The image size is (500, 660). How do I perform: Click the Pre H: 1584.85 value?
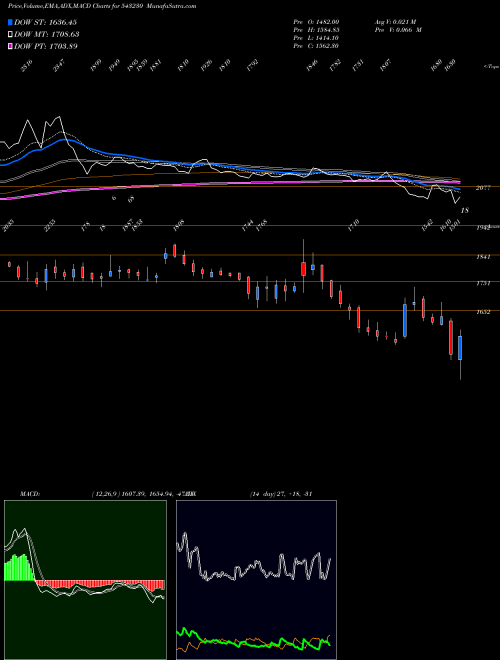click(316, 30)
